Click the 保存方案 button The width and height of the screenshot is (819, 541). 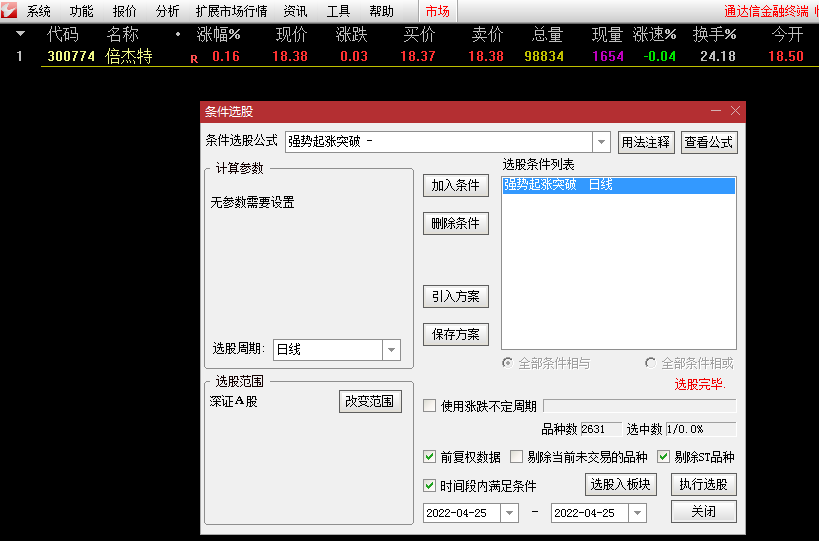point(455,334)
